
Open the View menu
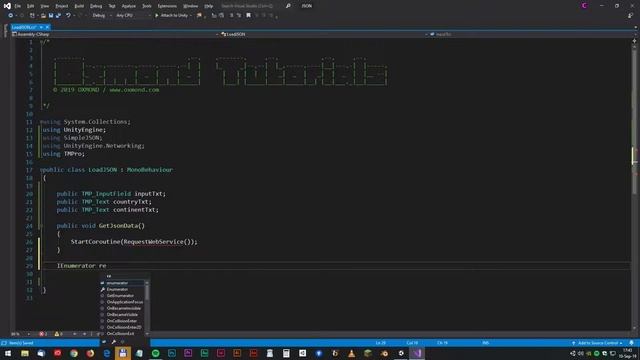(x=44, y=6)
